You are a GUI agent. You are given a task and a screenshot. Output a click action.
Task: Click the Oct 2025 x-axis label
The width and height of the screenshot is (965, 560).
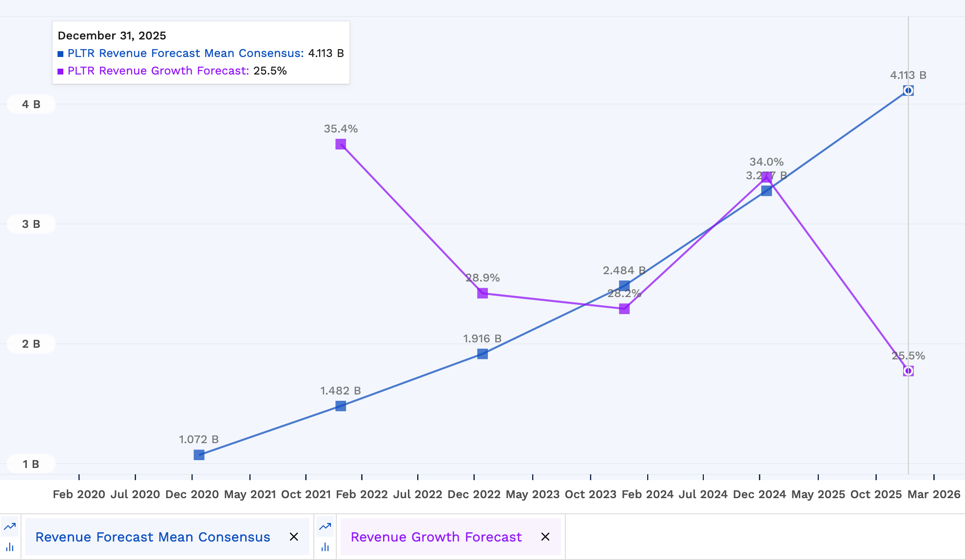pos(876,494)
